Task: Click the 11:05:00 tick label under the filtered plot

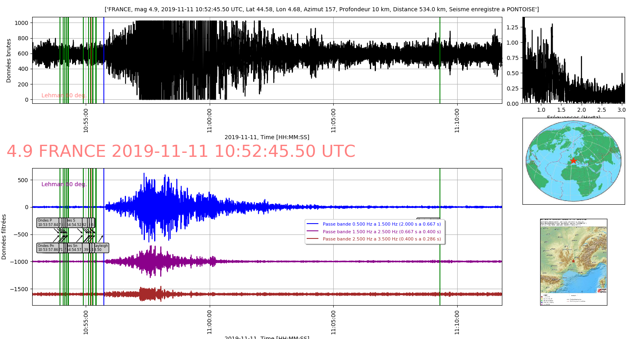Action: 333,322
